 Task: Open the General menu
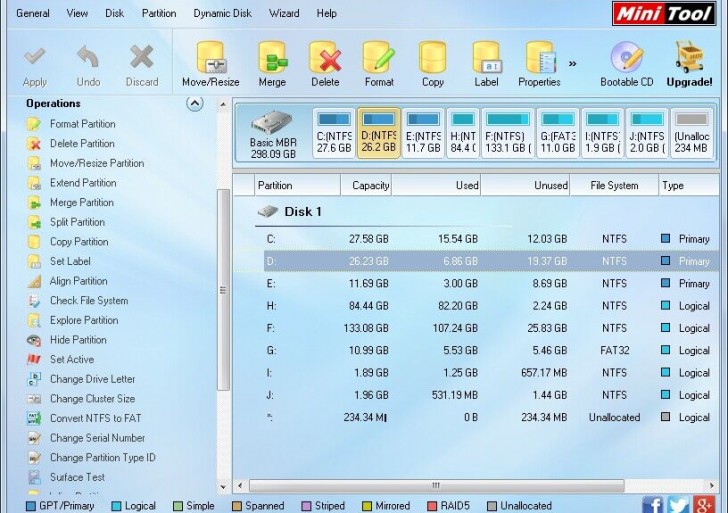(x=32, y=13)
